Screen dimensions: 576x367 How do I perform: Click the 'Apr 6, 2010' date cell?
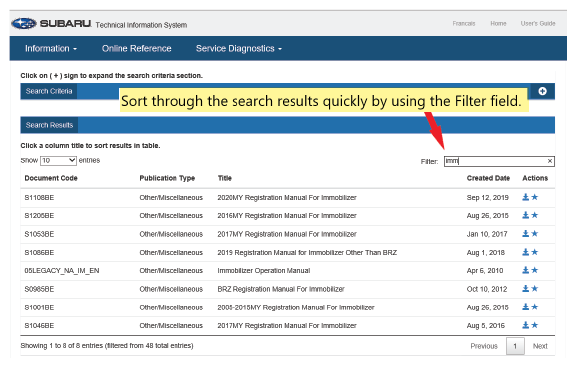point(485,271)
